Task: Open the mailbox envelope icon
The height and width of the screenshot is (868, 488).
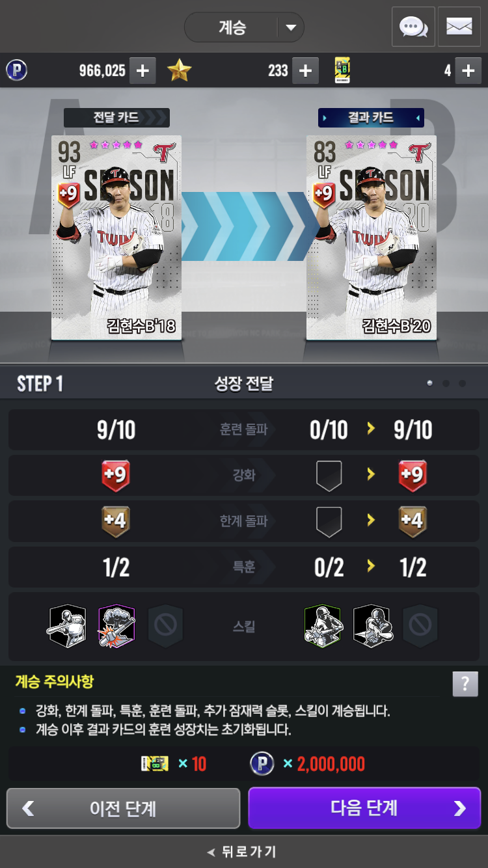Action: point(459,27)
